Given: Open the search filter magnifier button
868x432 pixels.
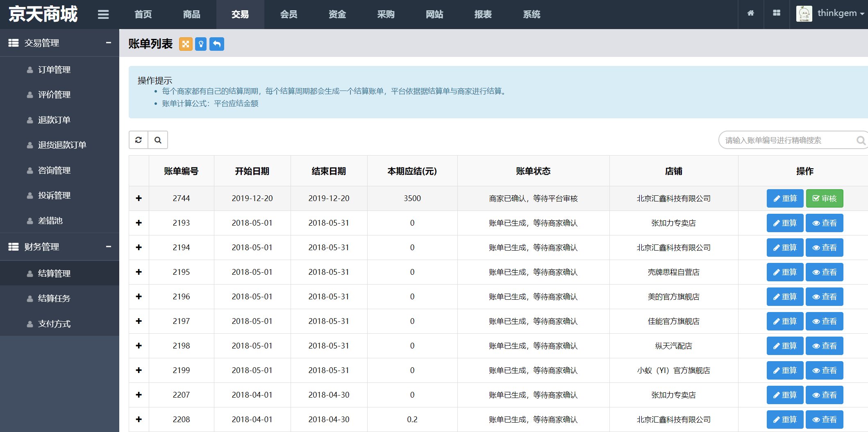Looking at the screenshot, I should (x=158, y=140).
